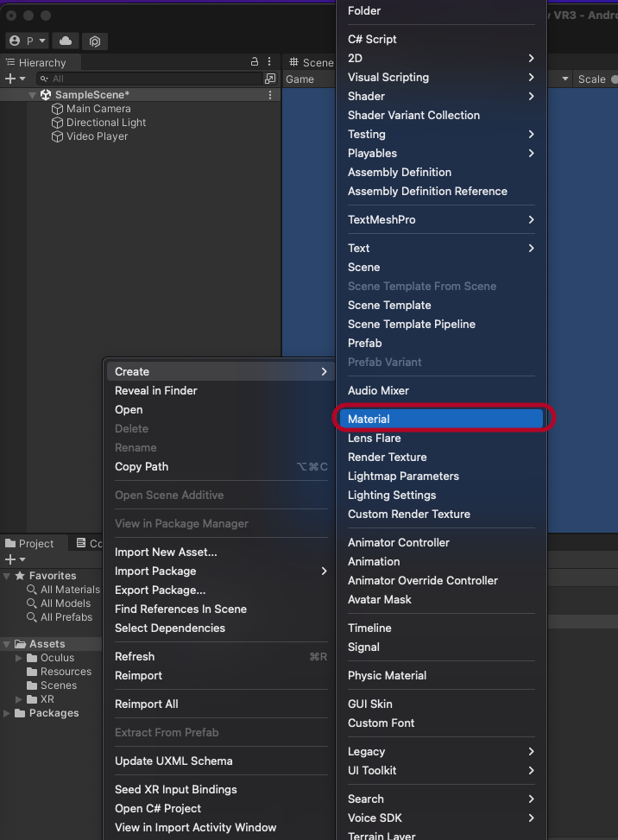Open the account dropdown in the toolbar
Image resolution: width=618 pixels, height=840 pixels.
(28, 41)
